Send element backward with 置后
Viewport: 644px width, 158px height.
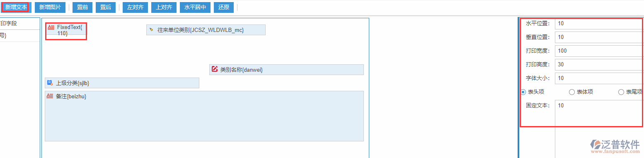click(x=106, y=7)
